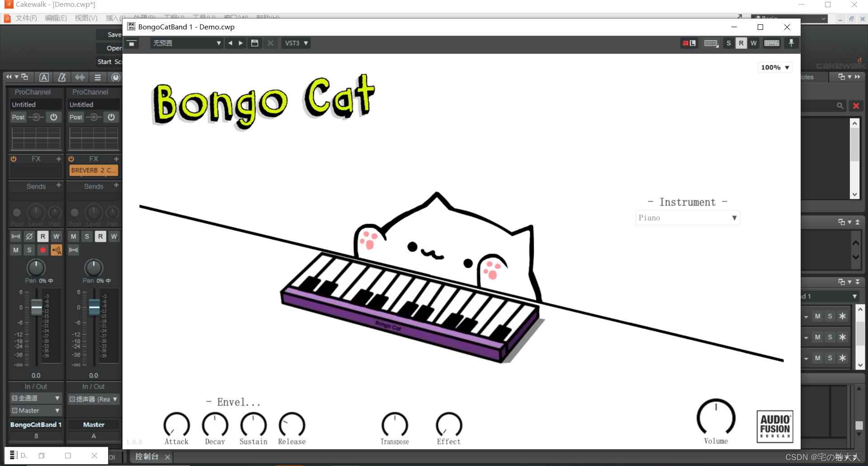The image size is (868, 466).
Task: Click the Volume knob in Bongo Cat plugin
Action: [x=716, y=418]
